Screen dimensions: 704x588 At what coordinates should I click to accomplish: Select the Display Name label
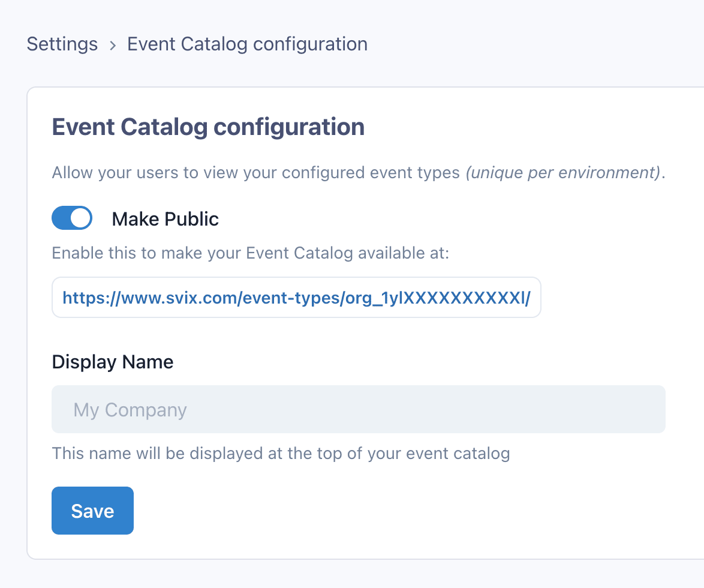coord(112,362)
